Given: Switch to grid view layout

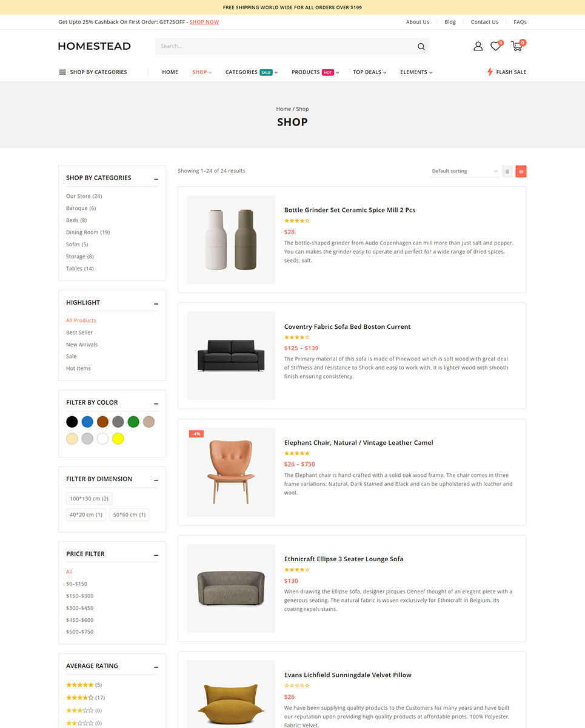Looking at the screenshot, I should point(507,171).
